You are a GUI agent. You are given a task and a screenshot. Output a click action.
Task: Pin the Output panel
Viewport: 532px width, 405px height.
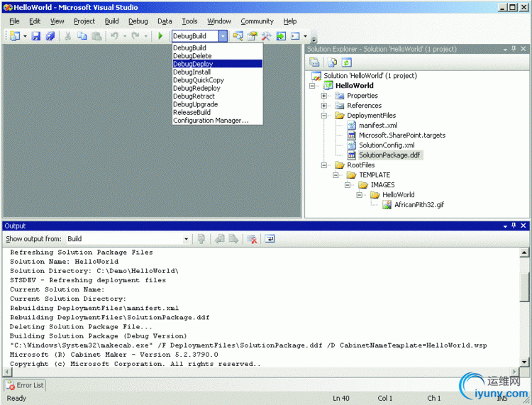(514, 226)
